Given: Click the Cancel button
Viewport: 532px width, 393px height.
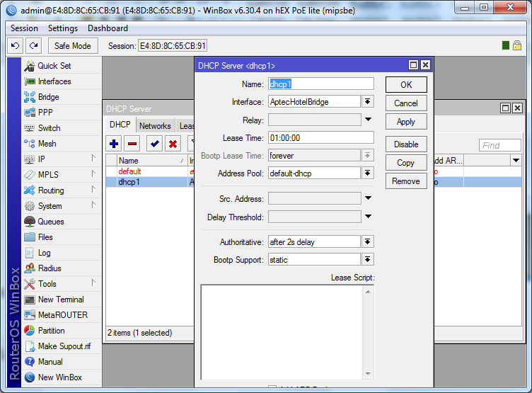Looking at the screenshot, I should (x=406, y=103).
